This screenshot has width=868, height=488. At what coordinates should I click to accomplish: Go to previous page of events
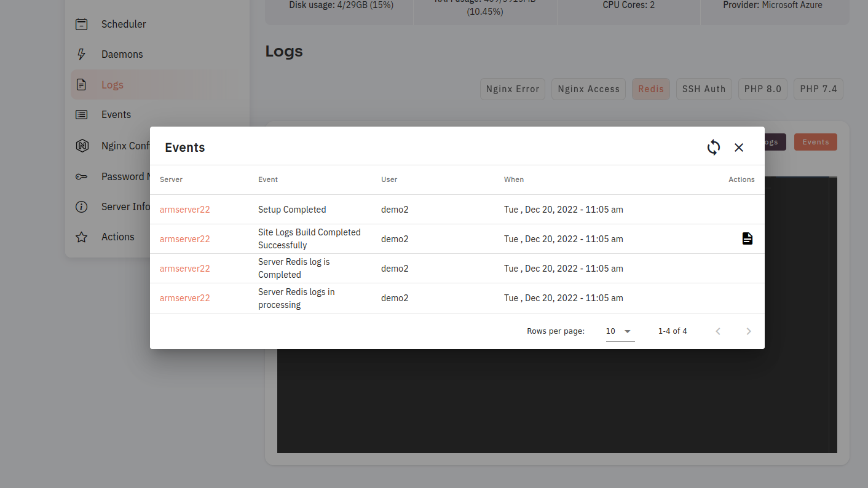pyautogui.click(x=718, y=331)
